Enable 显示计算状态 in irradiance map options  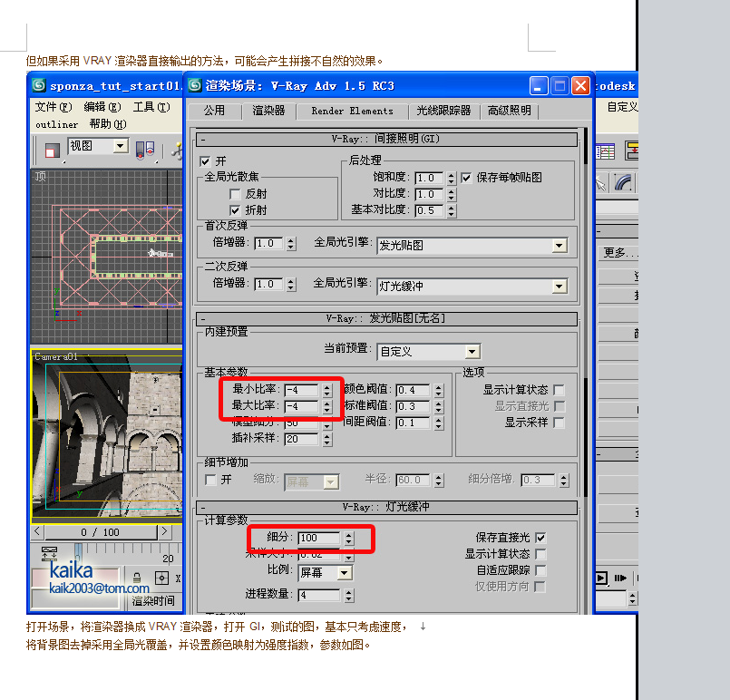(x=560, y=390)
